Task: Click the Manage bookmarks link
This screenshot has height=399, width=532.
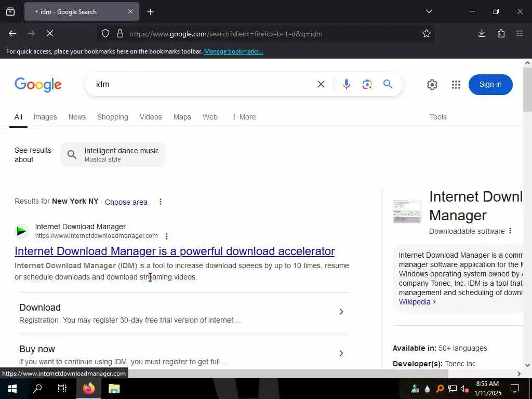Action: [233, 51]
